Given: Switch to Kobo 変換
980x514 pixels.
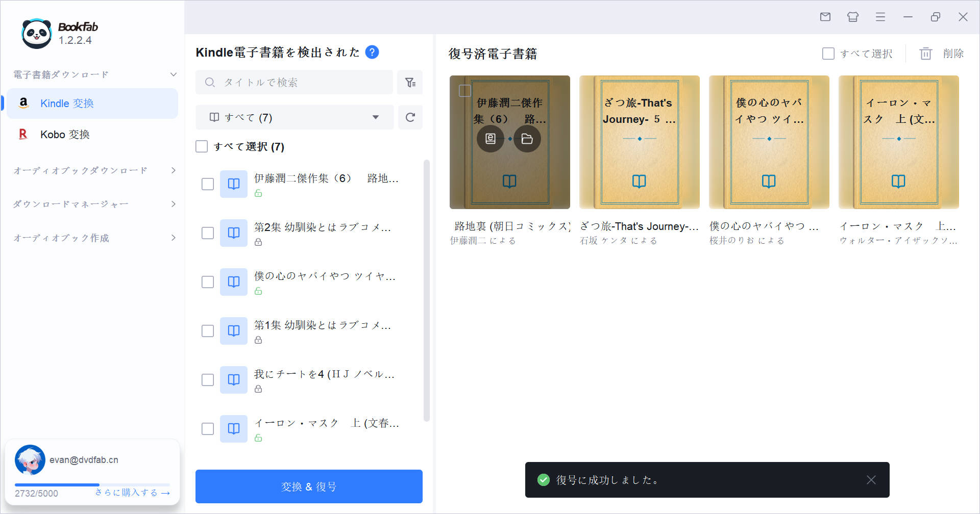Looking at the screenshot, I should point(66,134).
